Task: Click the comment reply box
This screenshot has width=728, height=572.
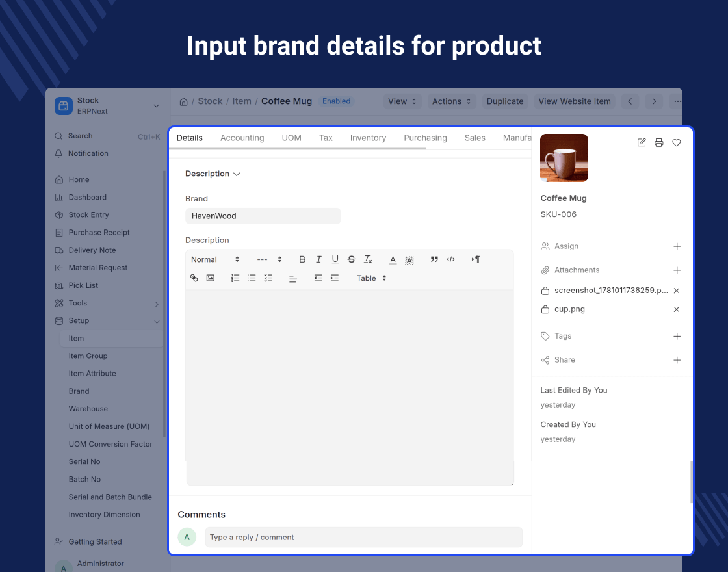Action: click(363, 537)
